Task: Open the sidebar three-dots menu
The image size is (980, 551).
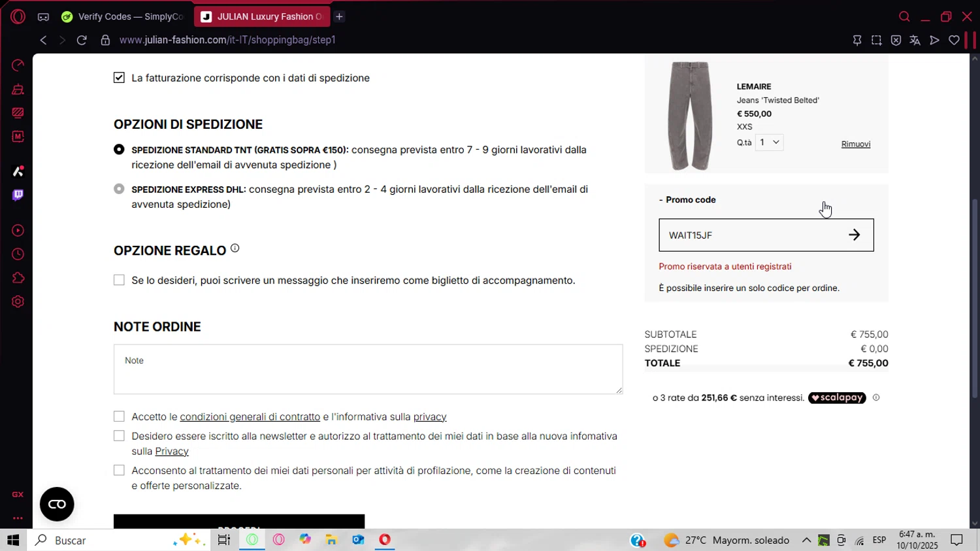Action: click(18, 518)
